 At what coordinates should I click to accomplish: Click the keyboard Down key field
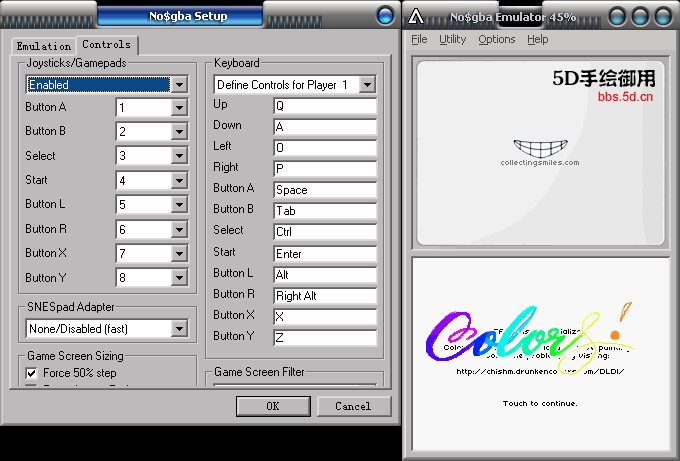[x=325, y=127]
